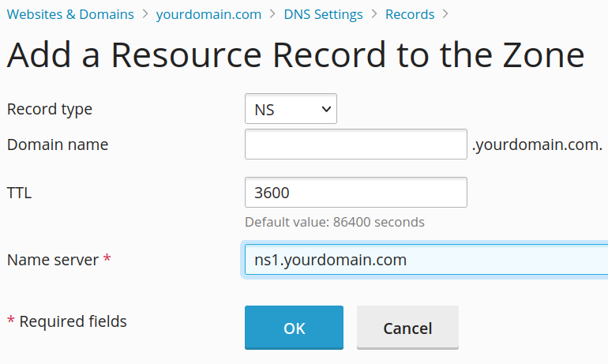Click the chevron after DNS Settings

pos(374,14)
